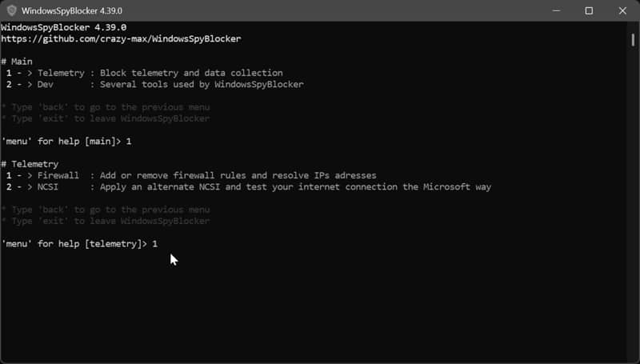Screen dimensions: 640x364
Task: Close the WindowsSpyBlocker window
Action: pyautogui.click(x=623, y=11)
